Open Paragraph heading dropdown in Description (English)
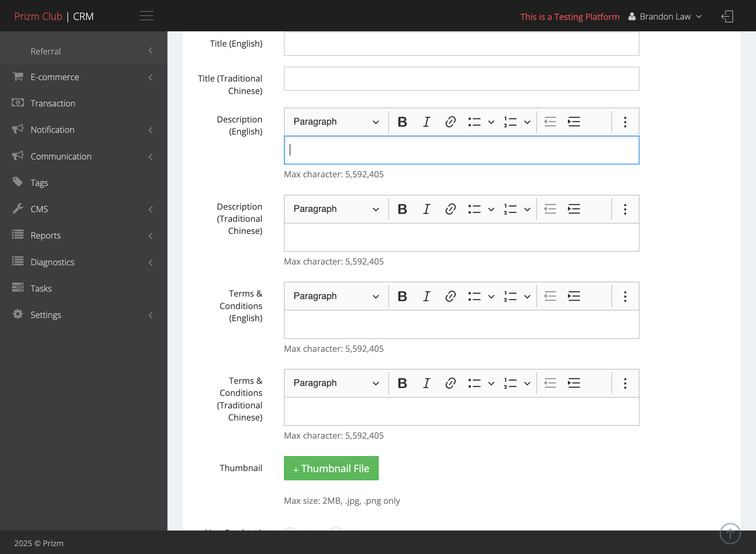 point(336,122)
